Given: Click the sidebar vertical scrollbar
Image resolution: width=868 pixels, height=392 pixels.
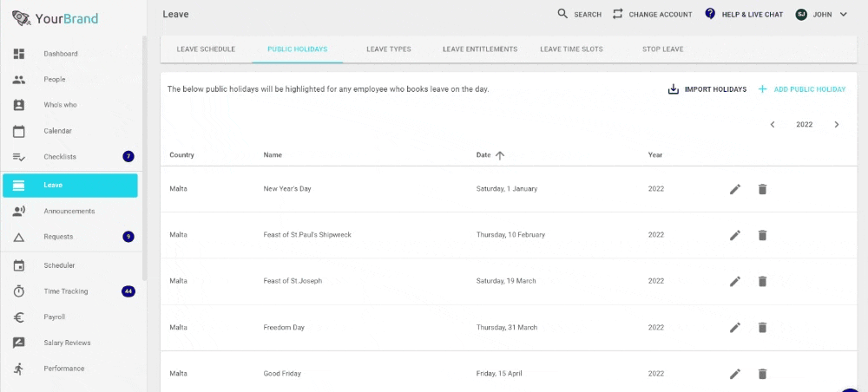Looking at the screenshot, I should point(144,158).
